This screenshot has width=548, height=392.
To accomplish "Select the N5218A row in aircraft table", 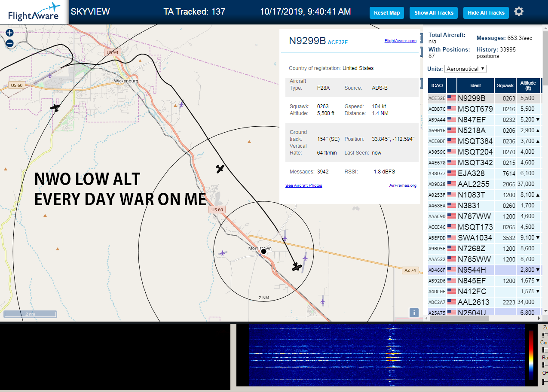I will 484,130.
